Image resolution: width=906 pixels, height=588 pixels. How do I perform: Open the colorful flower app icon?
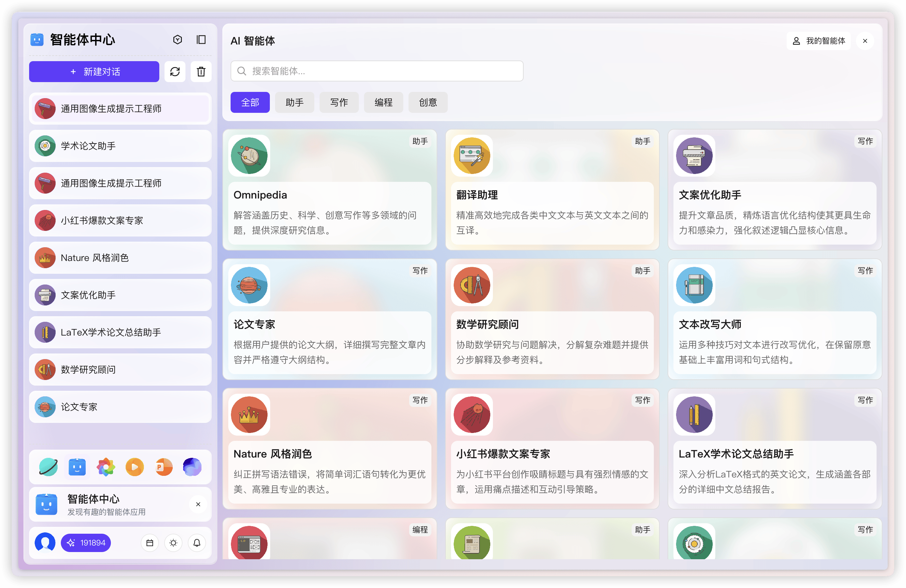point(106,467)
